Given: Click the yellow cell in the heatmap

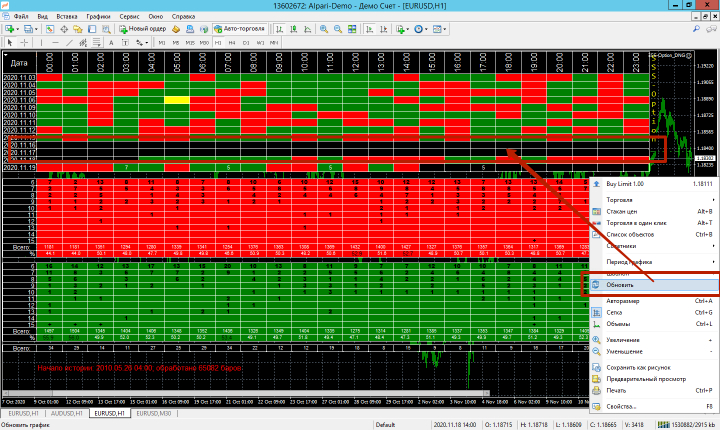Looking at the screenshot, I should pos(176,100).
